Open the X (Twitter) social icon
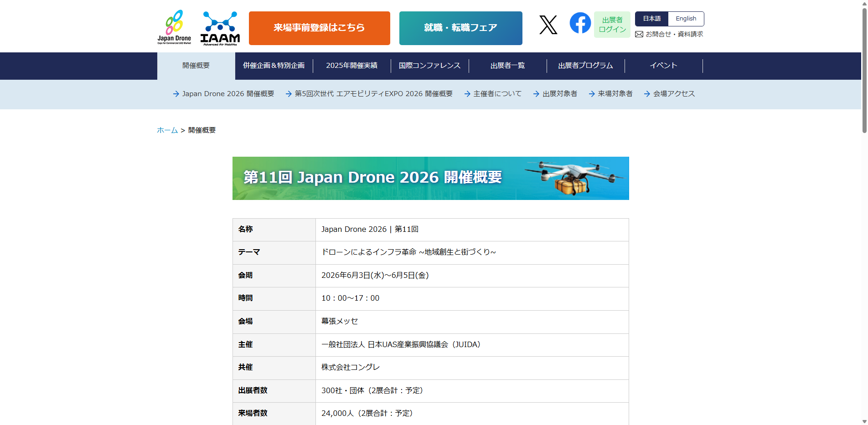Viewport: 868px width, 425px height. click(x=548, y=25)
